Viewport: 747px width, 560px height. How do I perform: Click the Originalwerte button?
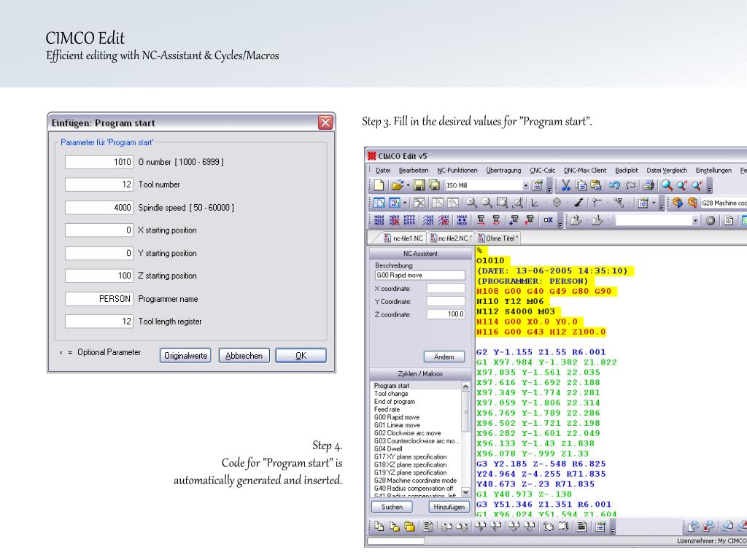point(185,356)
